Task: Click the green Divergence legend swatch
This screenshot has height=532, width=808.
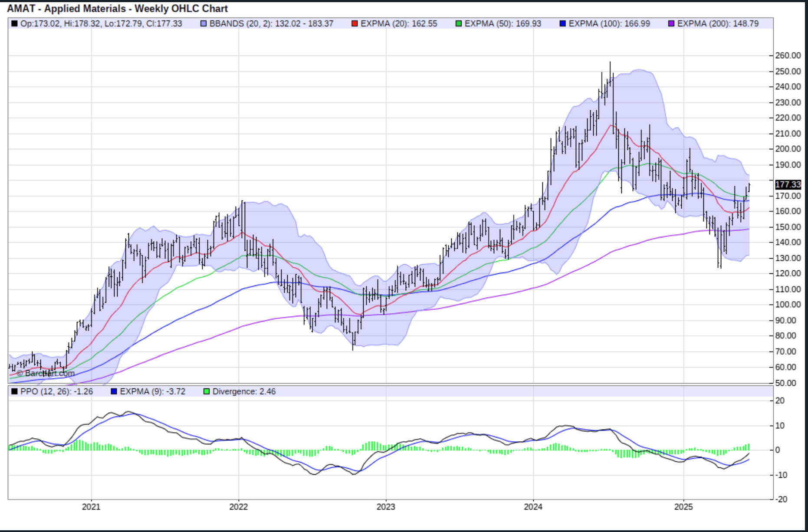Action: tap(207, 391)
